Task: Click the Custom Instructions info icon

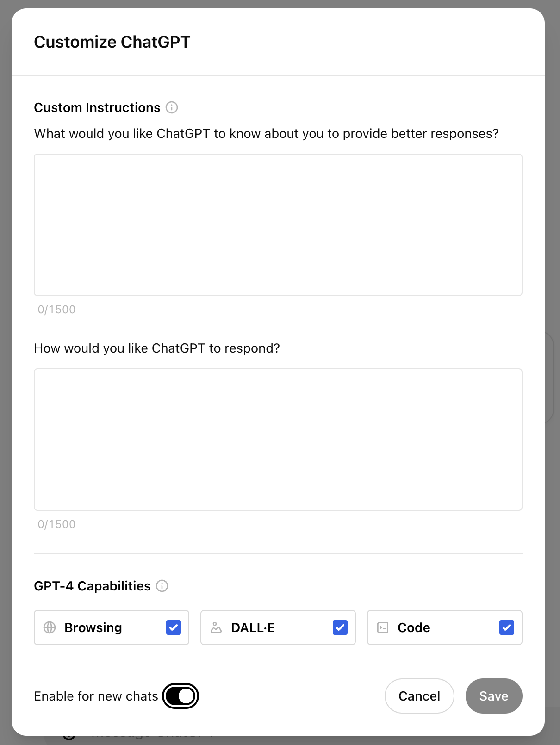Action: tap(172, 107)
